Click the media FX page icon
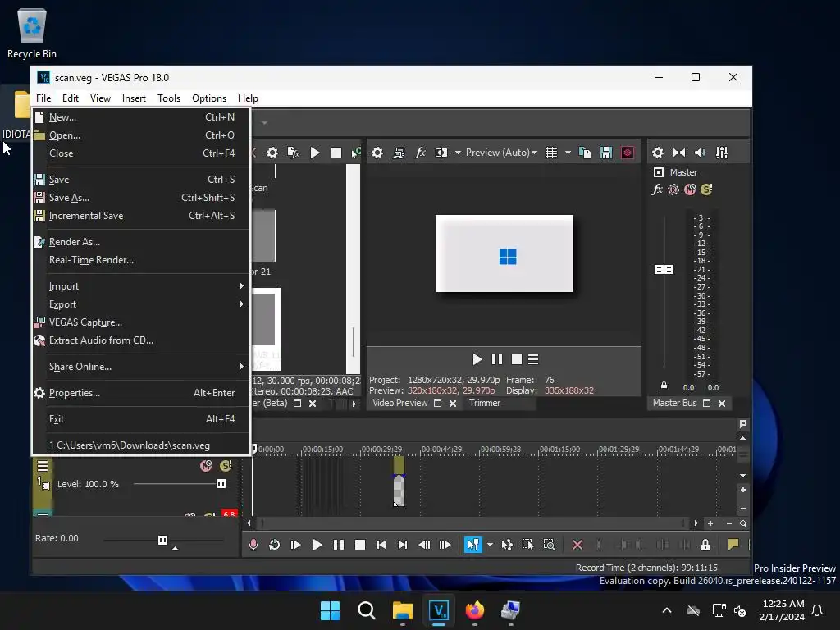The height and width of the screenshot is (630, 840). pyautogui.click(x=293, y=153)
